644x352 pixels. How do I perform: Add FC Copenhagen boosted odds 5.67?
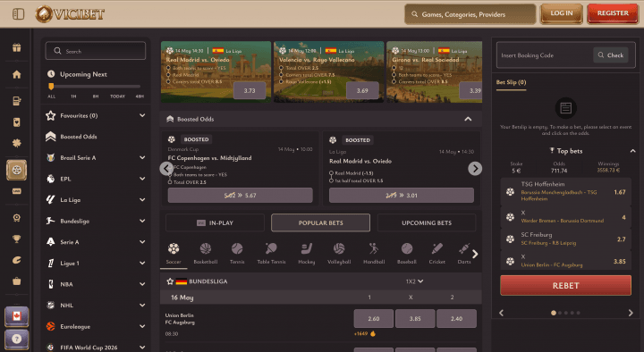tap(241, 196)
